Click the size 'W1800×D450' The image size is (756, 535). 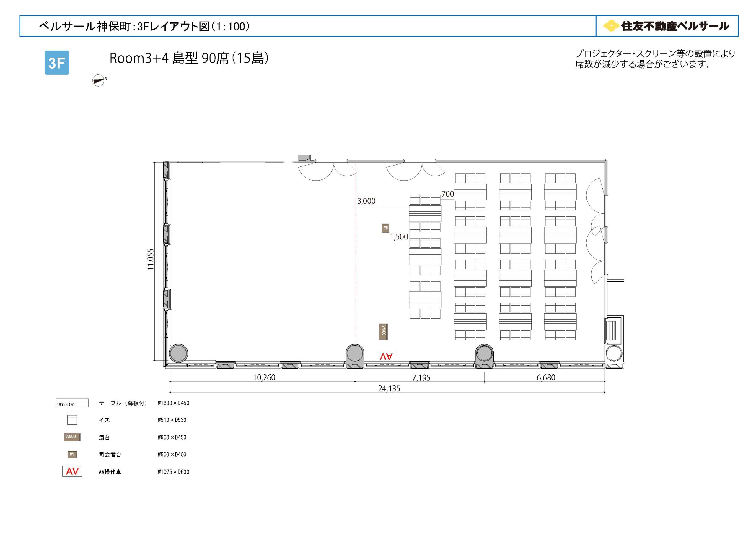(x=174, y=403)
